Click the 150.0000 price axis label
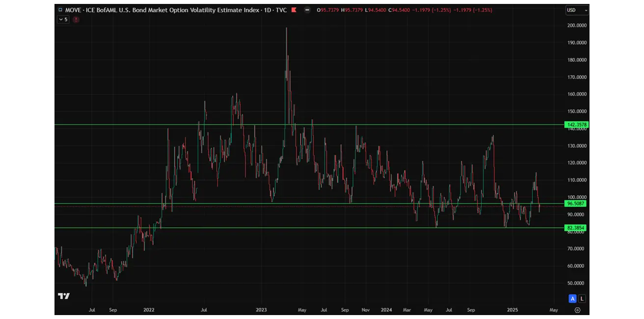 [576, 111]
